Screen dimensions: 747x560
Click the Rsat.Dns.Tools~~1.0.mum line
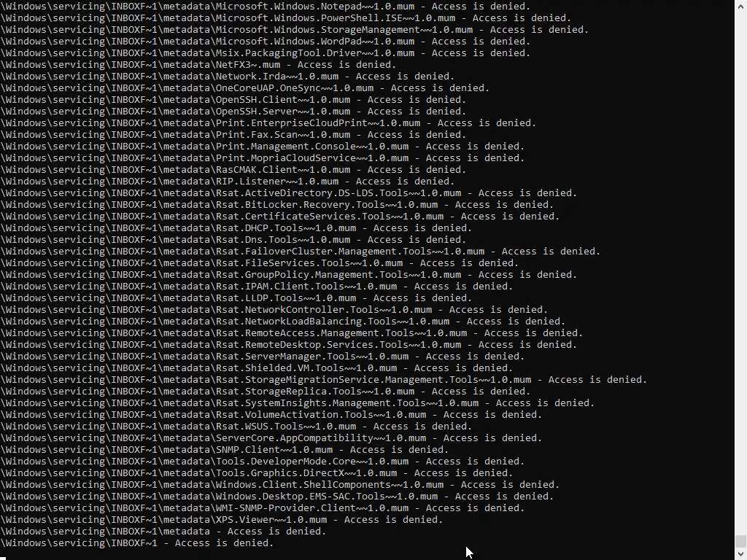coord(233,239)
